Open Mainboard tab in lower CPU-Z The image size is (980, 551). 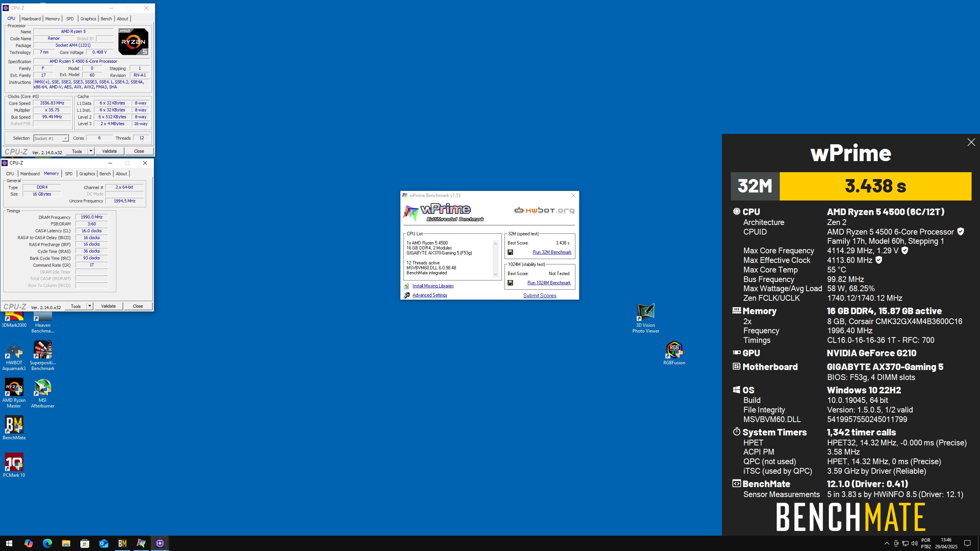click(30, 174)
